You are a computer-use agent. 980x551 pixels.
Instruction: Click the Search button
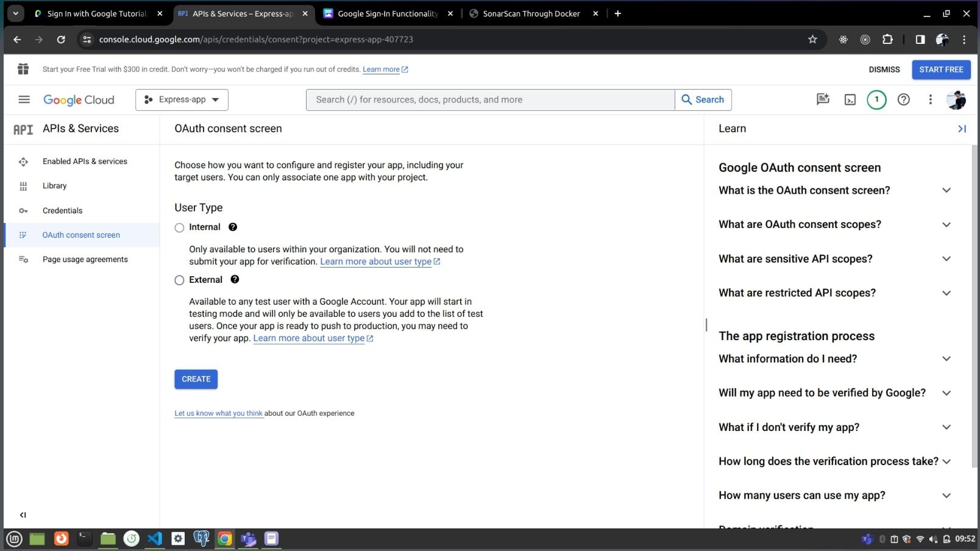(x=703, y=100)
